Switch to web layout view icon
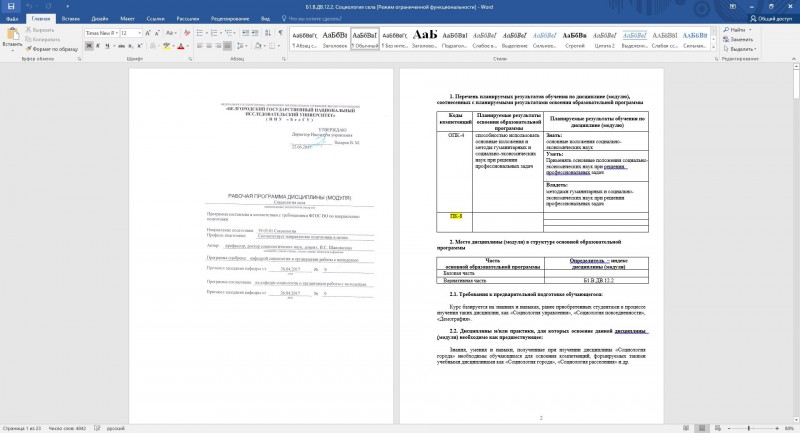Screen dimensions: 800x433 717,428
